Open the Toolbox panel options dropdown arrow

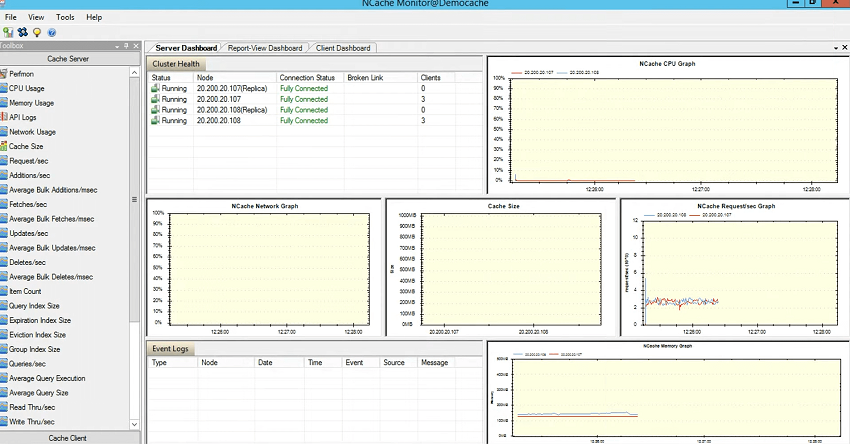117,47
